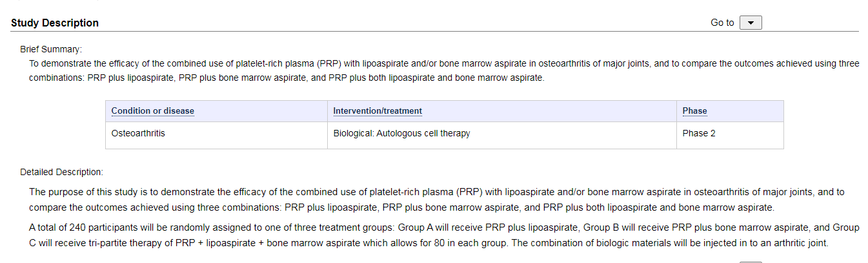The width and height of the screenshot is (868, 263).
Task: Click the Detailed Description label
Action: (61, 172)
